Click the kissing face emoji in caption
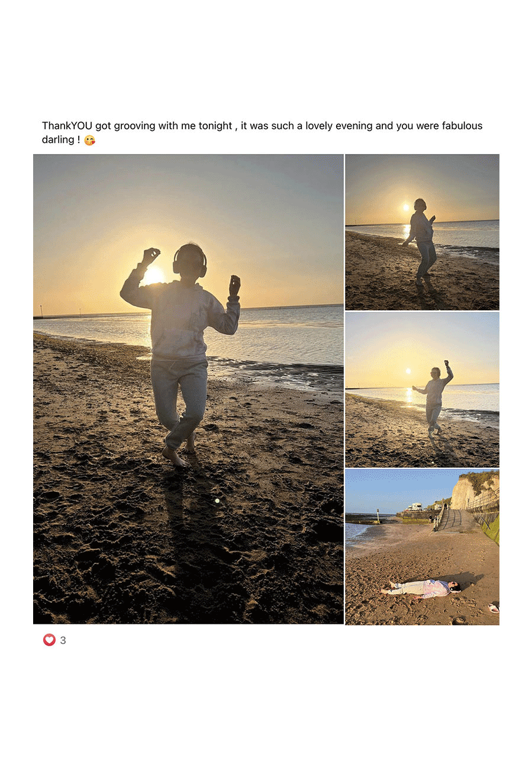This screenshot has height=770, width=532. [x=89, y=140]
